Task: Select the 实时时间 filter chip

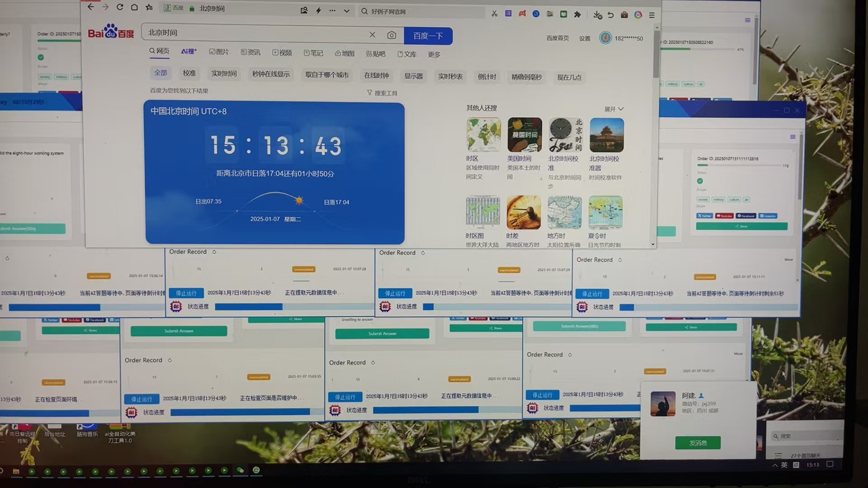Action: pyautogui.click(x=224, y=74)
